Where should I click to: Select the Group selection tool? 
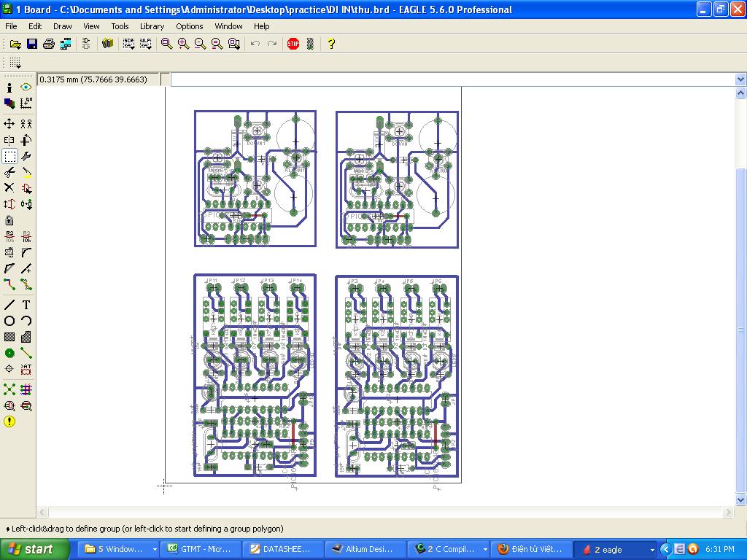point(9,156)
